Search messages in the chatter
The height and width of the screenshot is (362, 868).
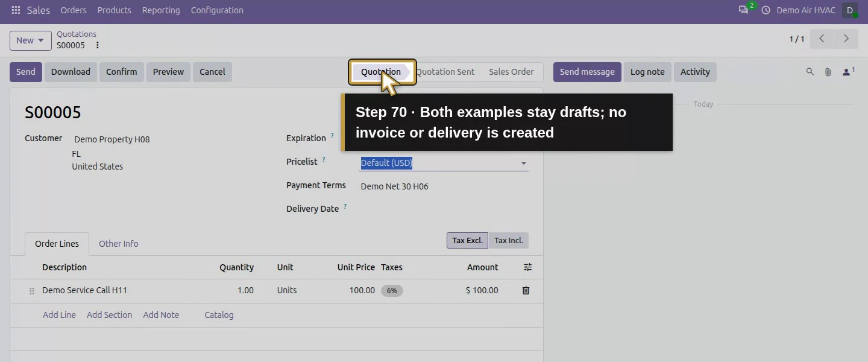[810, 72]
